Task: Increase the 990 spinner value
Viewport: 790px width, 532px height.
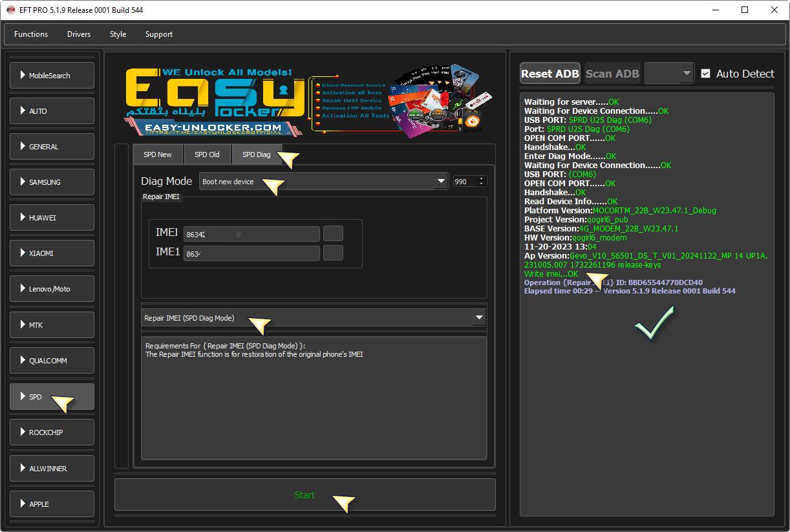Action: pos(481,179)
